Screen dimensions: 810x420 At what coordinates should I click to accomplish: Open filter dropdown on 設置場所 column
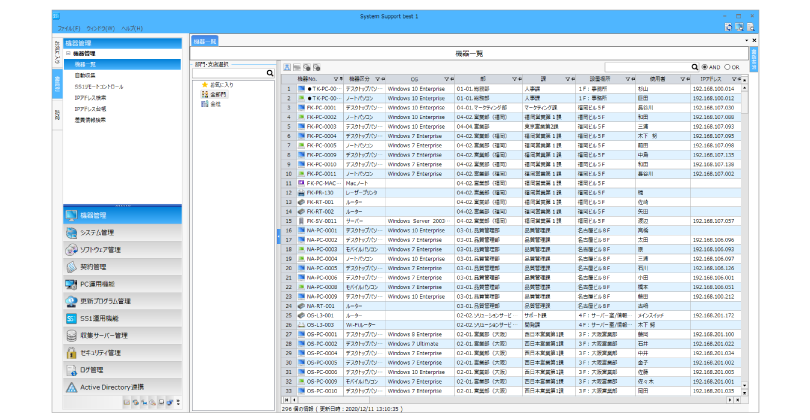pyautogui.click(x=628, y=79)
